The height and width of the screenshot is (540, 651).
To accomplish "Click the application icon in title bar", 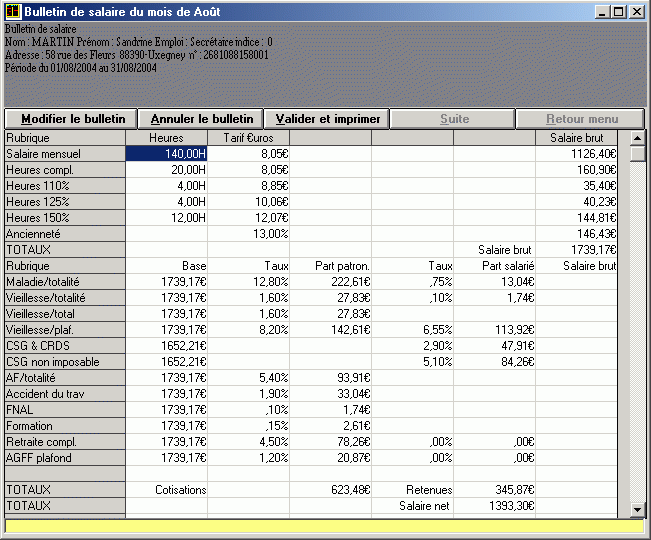I will tap(13, 12).
